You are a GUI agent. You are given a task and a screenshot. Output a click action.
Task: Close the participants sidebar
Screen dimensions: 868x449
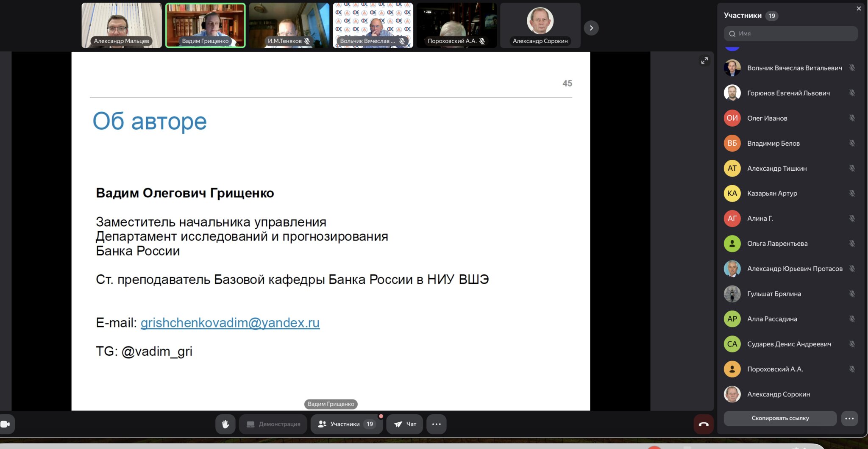tap(859, 8)
